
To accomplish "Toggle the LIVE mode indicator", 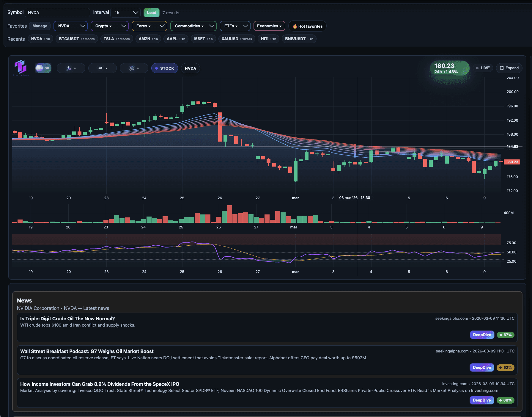I will point(483,68).
